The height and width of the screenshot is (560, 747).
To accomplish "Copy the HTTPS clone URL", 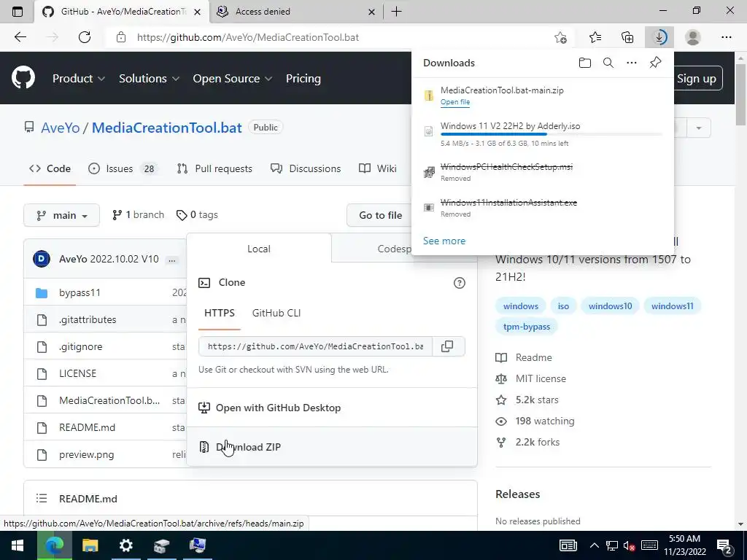I will [x=447, y=346].
